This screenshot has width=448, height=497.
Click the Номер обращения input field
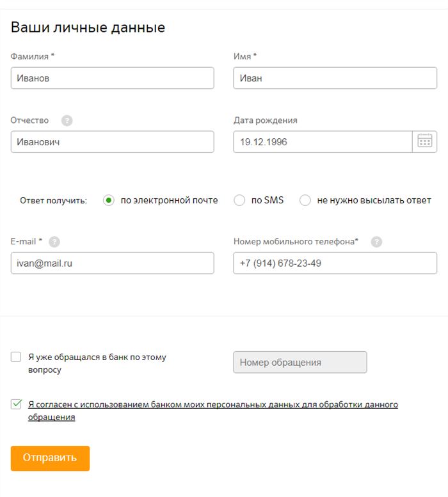300,362
